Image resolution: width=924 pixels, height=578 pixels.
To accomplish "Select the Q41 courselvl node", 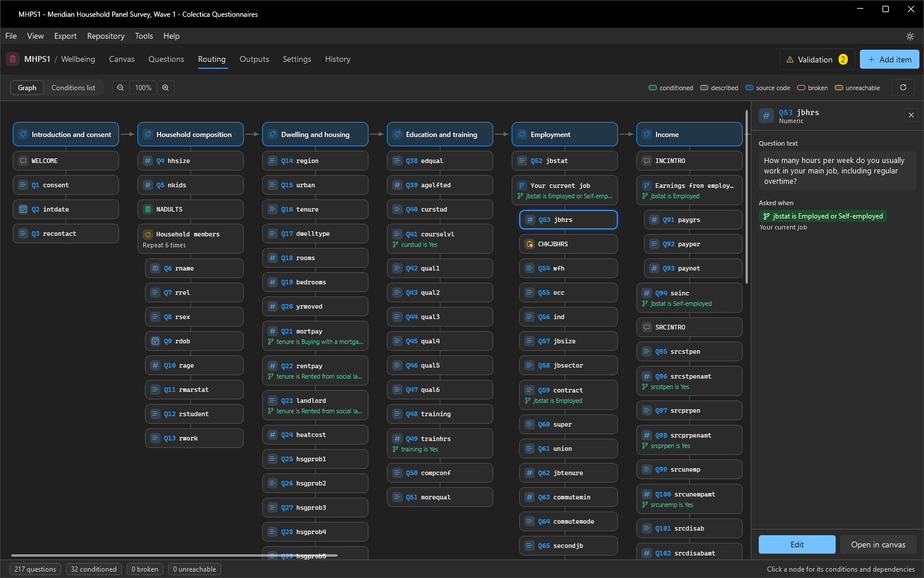I will (x=440, y=239).
